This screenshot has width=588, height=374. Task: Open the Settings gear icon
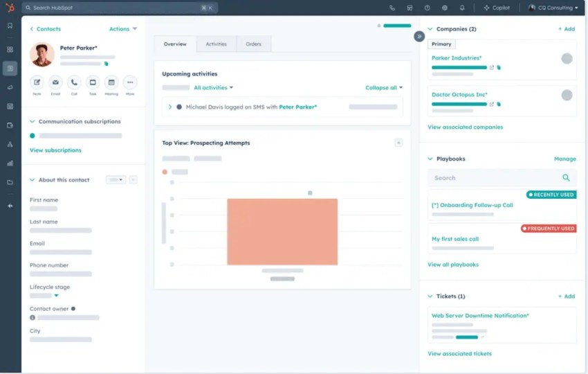click(444, 8)
